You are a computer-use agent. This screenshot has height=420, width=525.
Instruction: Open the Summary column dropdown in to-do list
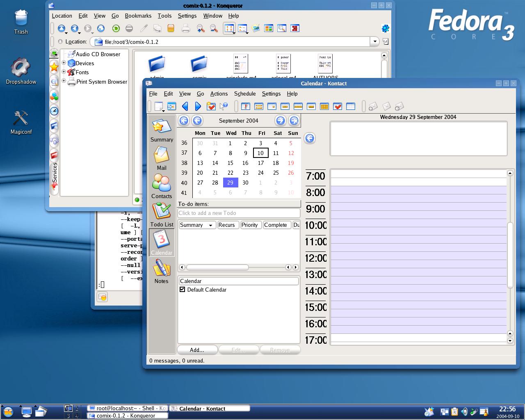pyautogui.click(x=210, y=225)
